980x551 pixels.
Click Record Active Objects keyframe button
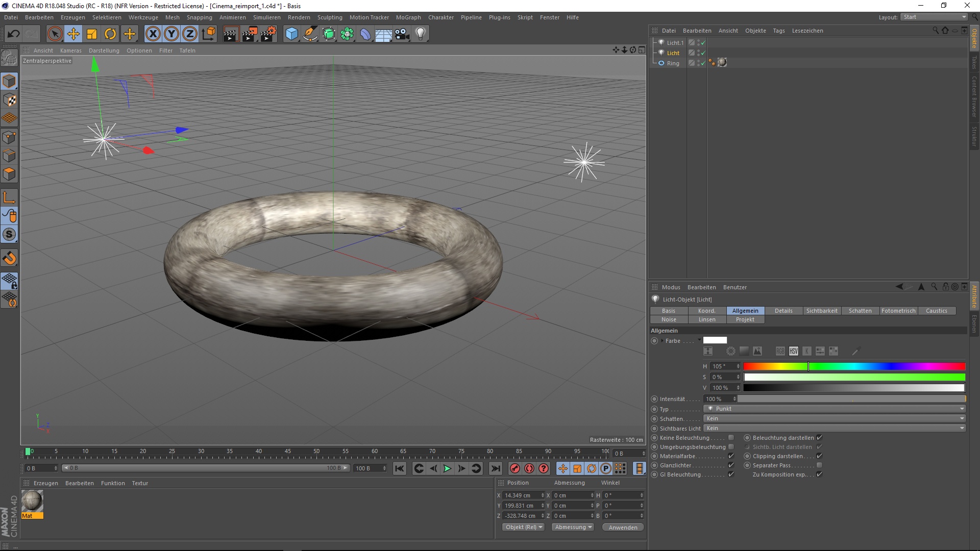coord(515,468)
